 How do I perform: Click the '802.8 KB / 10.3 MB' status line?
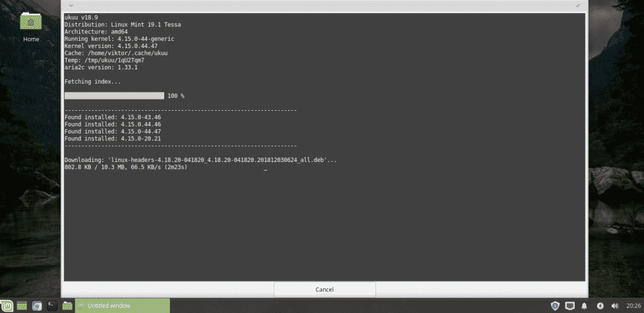pyautogui.click(x=126, y=168)
